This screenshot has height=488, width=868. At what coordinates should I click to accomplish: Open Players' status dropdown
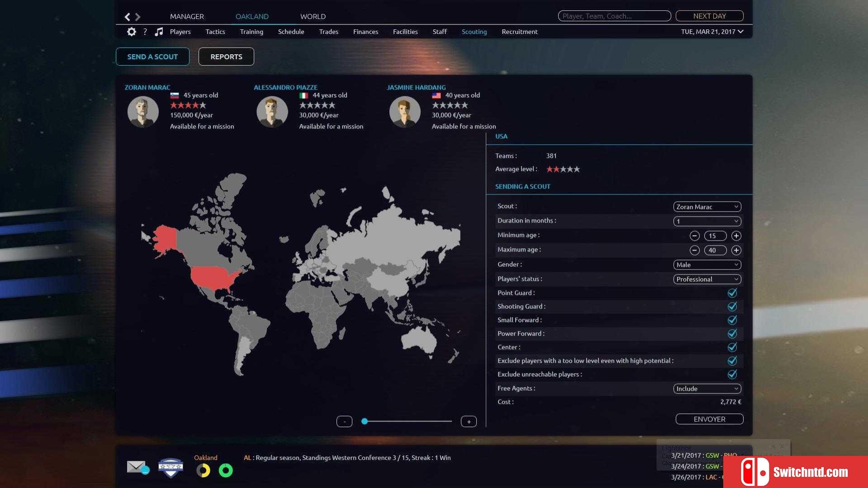[707, 279]
